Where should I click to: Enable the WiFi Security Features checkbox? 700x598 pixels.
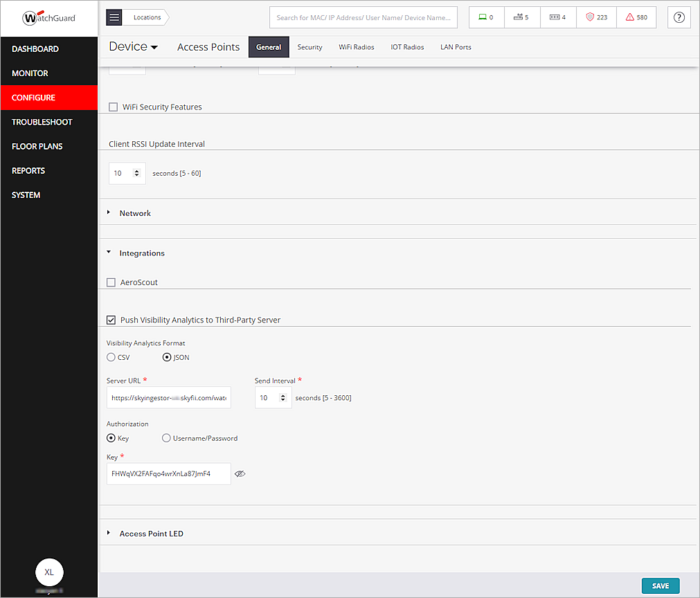click(x=113, y=107)
